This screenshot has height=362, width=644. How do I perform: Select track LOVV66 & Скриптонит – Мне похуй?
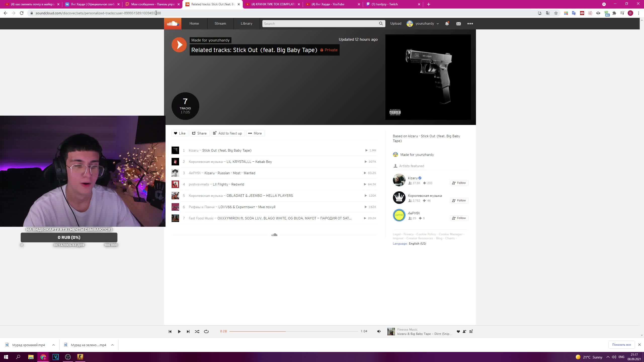click(274, 207)
